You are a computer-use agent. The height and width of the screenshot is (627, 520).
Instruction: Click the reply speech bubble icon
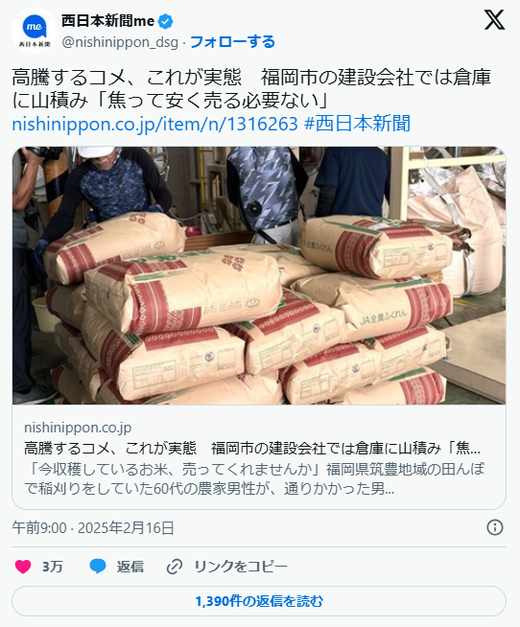[98, 566]
